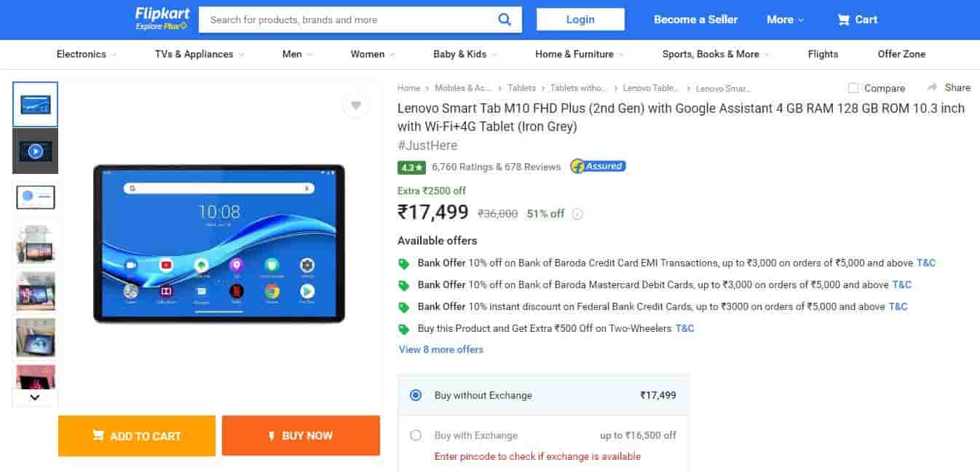Expand the thumbnail strip with the down chevron
Viewport: 980px width, 473px height.
pyautogui.click(x=34, y=397)
